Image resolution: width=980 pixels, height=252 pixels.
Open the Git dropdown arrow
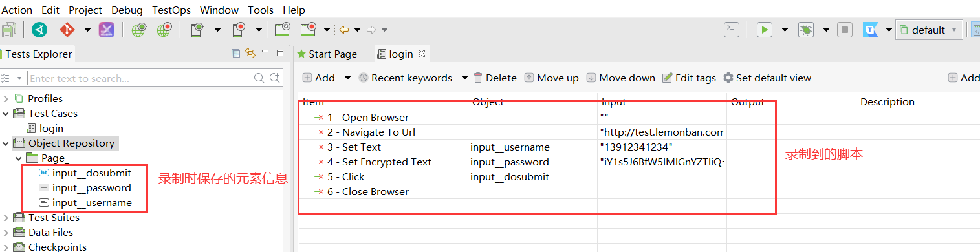pyautogui.click(x=87, y=30)
